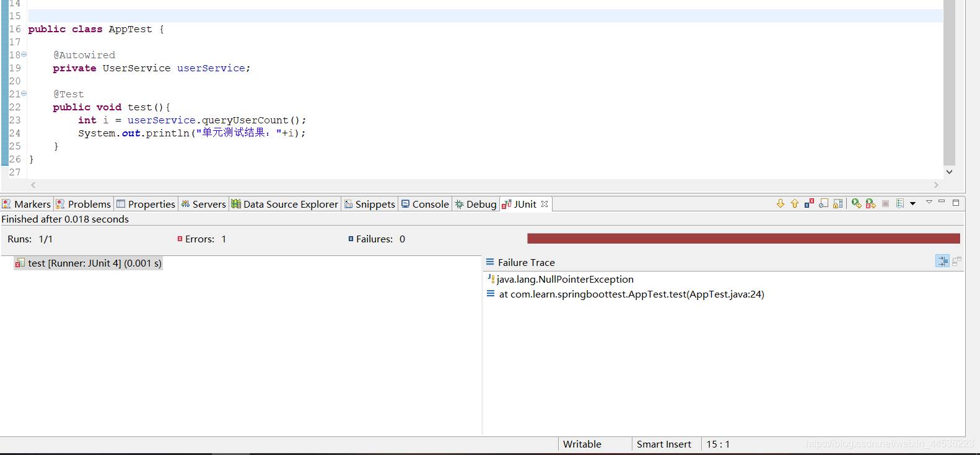The height and width of the screenshot is (455, 980).
Task: Open Data Source Explorer tab
Action: (x=284, y=204)
